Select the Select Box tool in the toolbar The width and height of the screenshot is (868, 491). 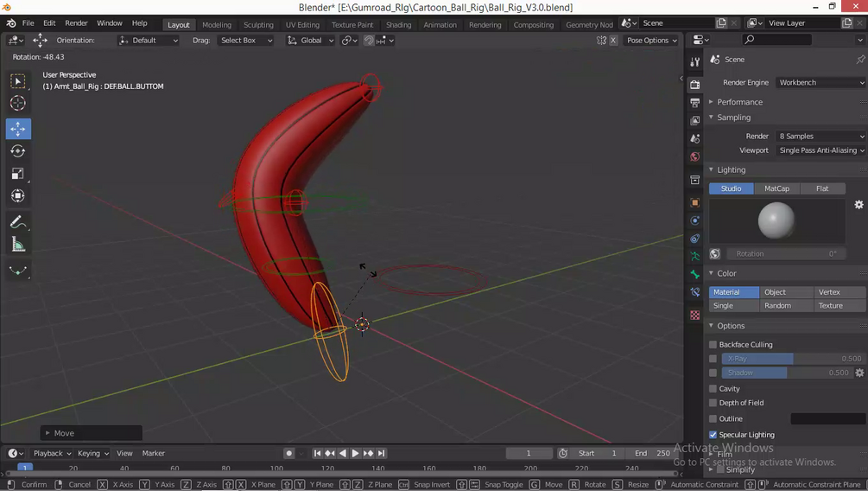18,81
